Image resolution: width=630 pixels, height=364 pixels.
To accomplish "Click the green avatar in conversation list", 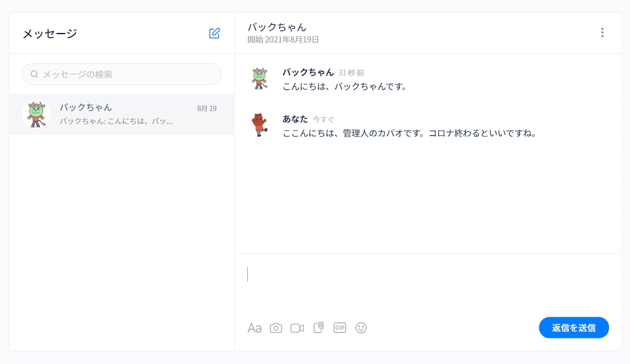I will pos(37,115).
